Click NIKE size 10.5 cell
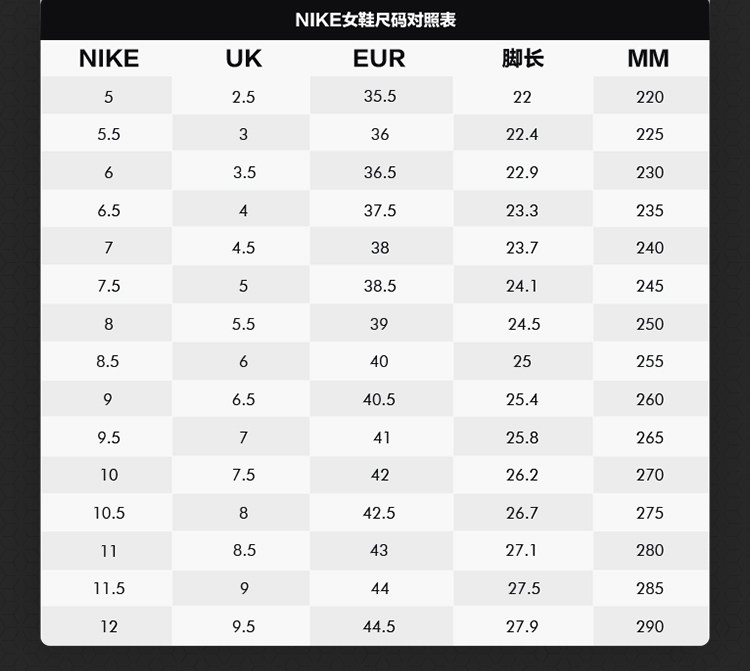 point(108,513)
